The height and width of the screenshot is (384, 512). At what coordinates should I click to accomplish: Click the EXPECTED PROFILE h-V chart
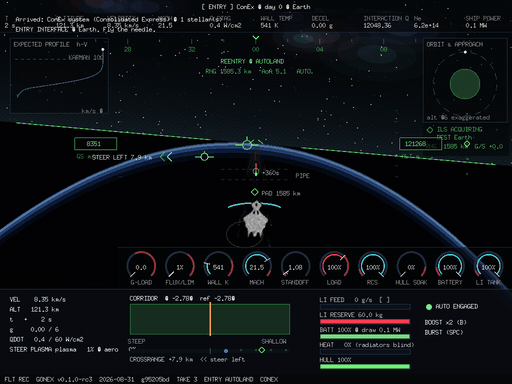pos(59,76)
